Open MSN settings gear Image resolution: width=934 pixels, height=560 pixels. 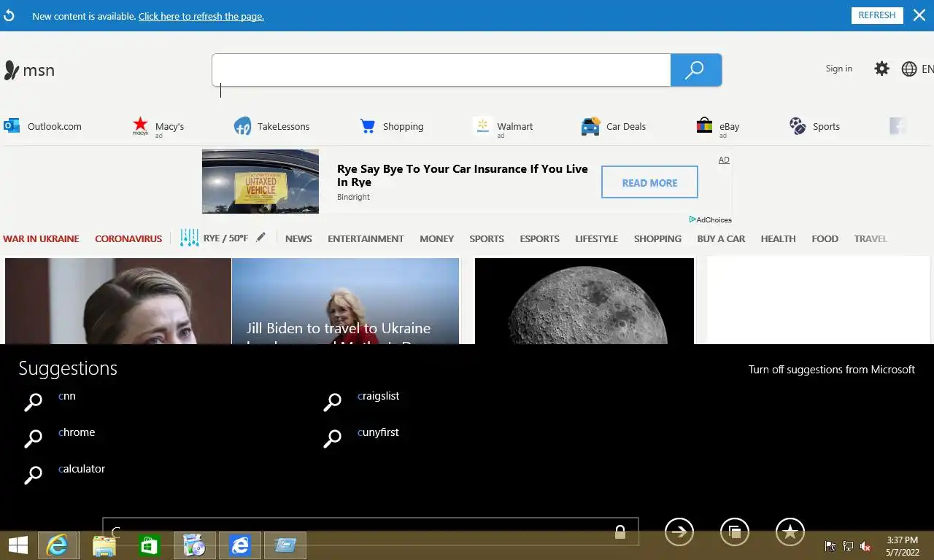point(882,69)
